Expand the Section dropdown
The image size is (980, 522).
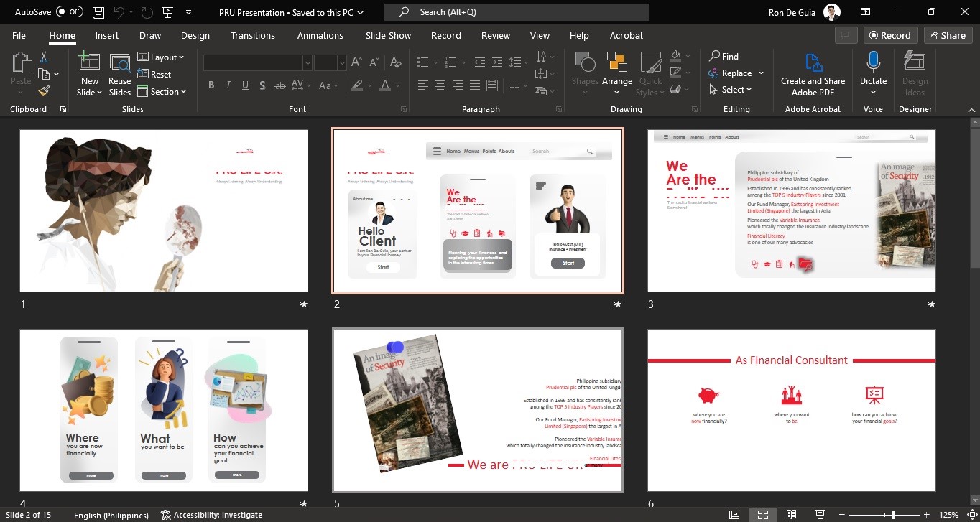tap(162, 92)
